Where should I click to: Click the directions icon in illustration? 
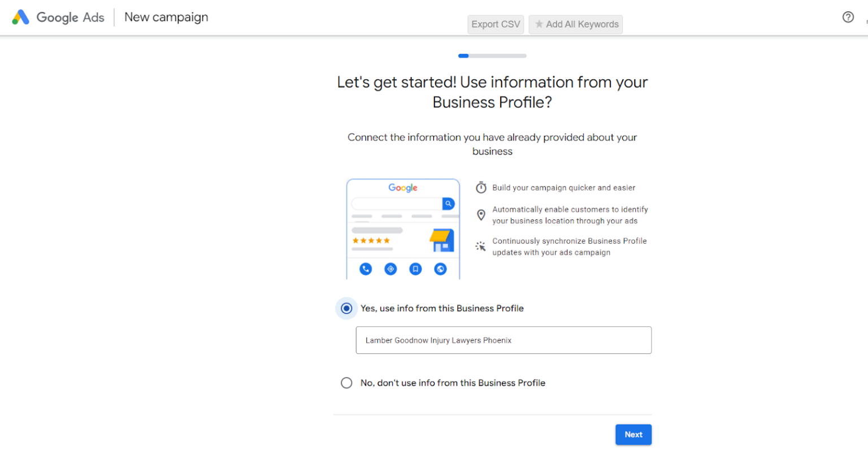point(390,269)
